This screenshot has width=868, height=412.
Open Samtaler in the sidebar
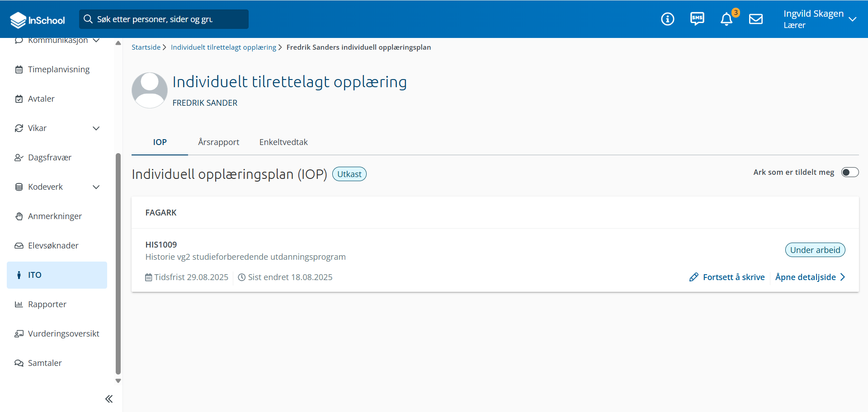(x=57, y=363)
